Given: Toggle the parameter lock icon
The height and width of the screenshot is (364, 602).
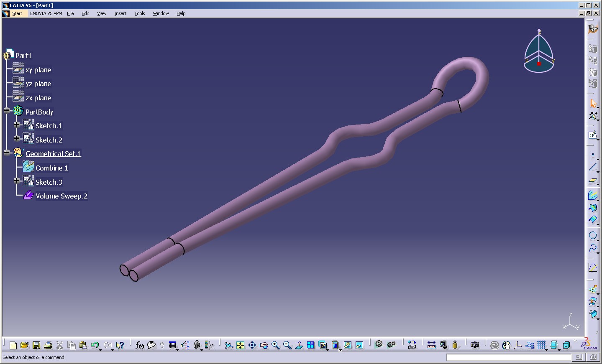Looking at the screenshot, I should point(197,345).
